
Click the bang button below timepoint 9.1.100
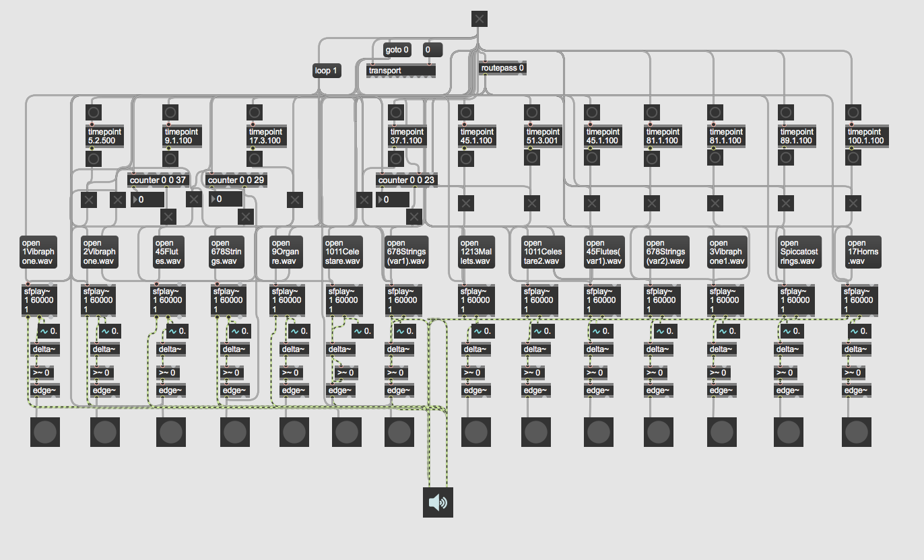tap(171, 159)
